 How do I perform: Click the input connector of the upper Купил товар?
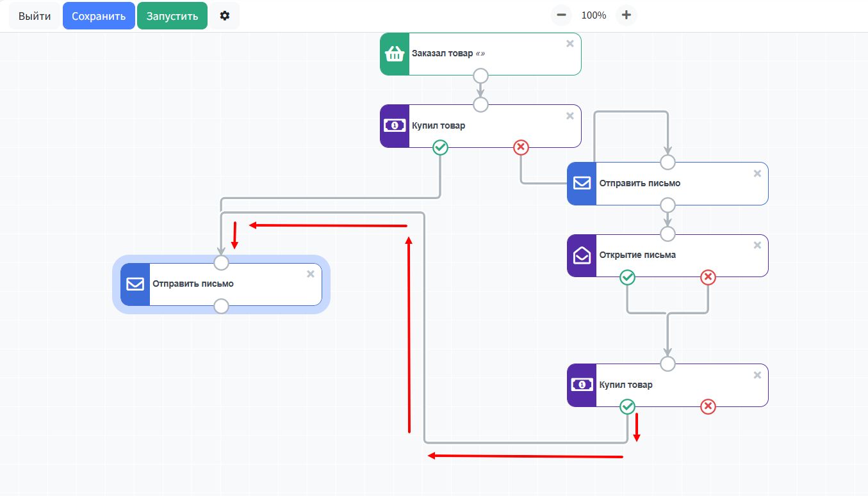pos(480,104)
